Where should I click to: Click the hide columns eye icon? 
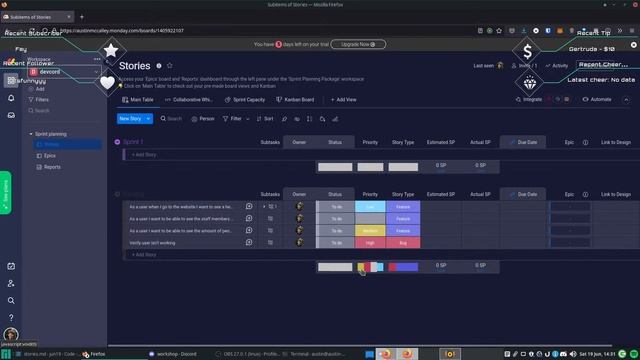297,119
